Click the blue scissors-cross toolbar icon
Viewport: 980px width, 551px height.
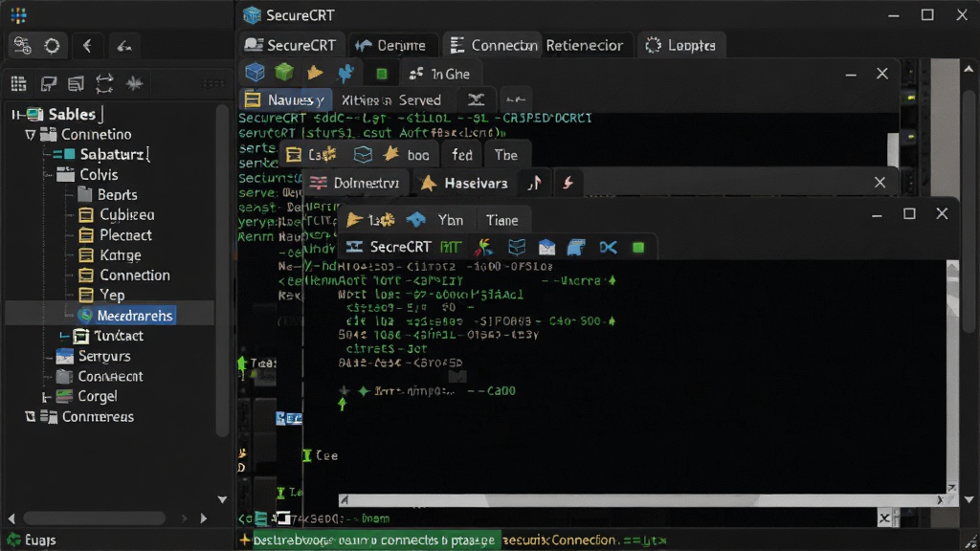coord(608,248)
